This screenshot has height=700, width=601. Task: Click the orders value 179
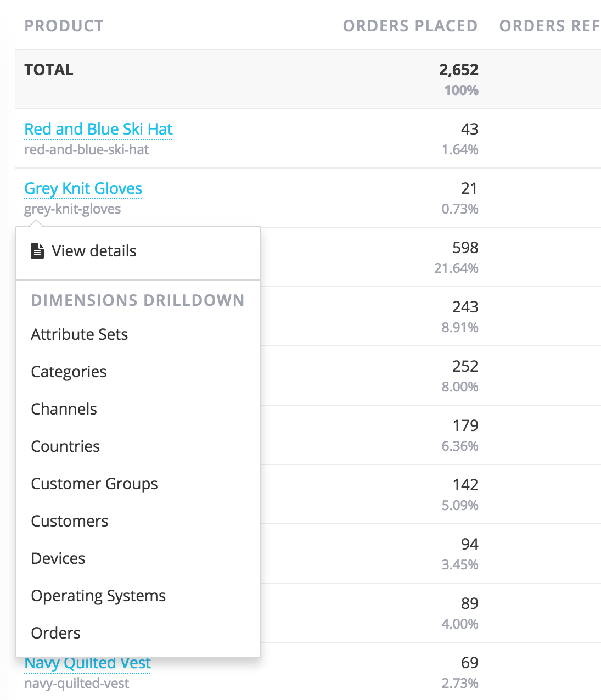point(465,425)
